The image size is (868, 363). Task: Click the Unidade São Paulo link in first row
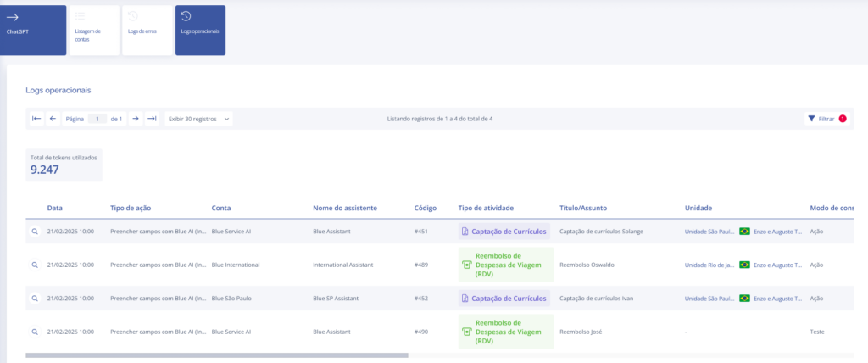pyautogui.click(x=709, y=231)
